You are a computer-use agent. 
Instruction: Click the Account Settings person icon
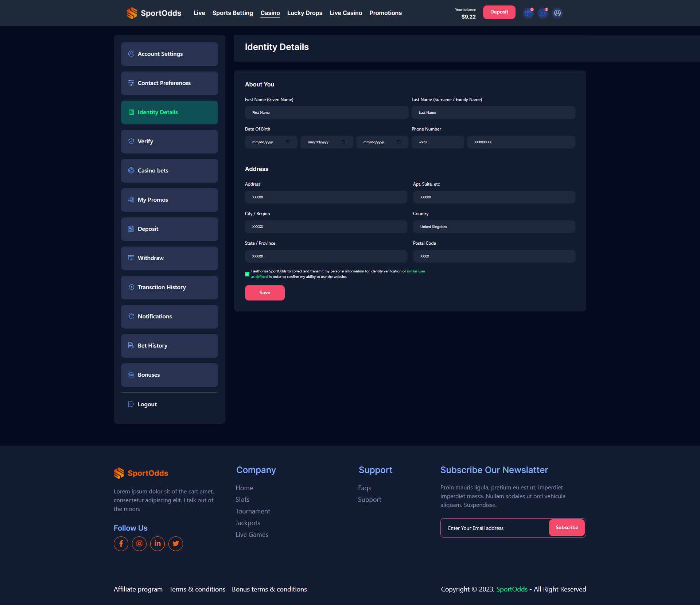(131, 54)
